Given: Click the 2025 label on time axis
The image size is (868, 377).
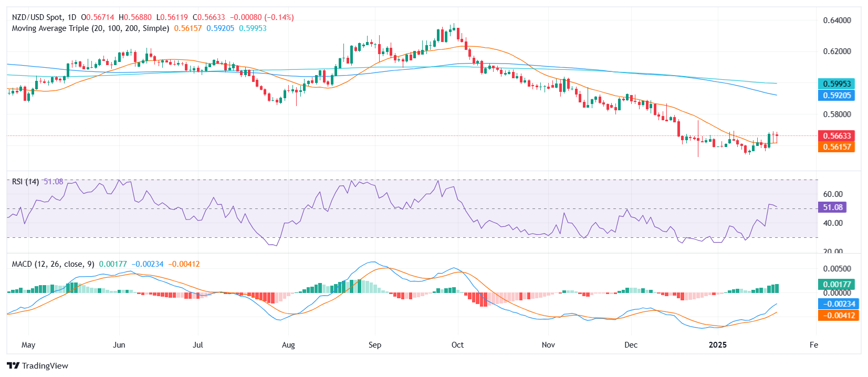Looking at the screenshot, I should click(717, 345).
